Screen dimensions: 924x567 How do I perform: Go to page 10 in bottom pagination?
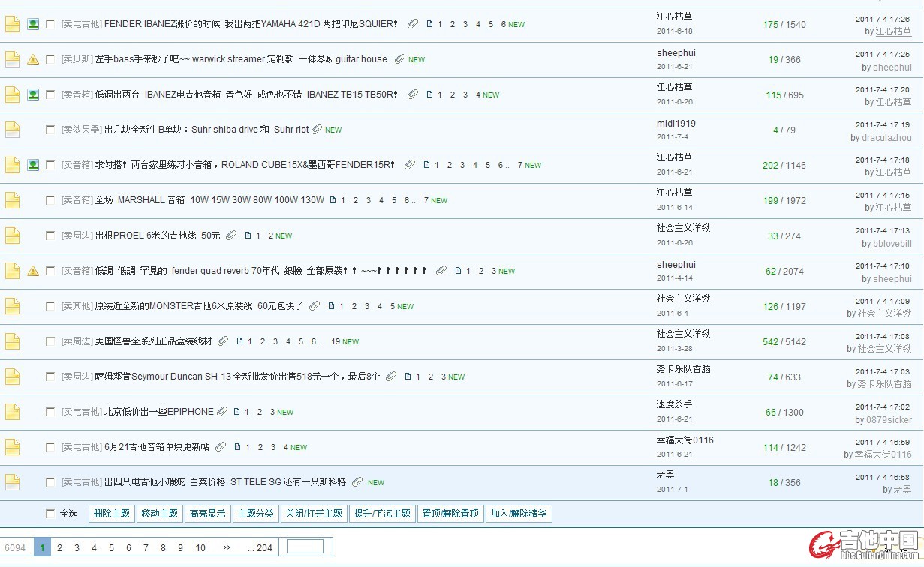coord(200,547)
